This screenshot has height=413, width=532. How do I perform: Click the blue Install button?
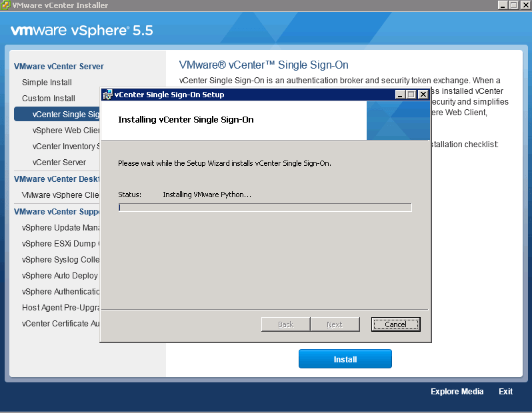[345, 359]
